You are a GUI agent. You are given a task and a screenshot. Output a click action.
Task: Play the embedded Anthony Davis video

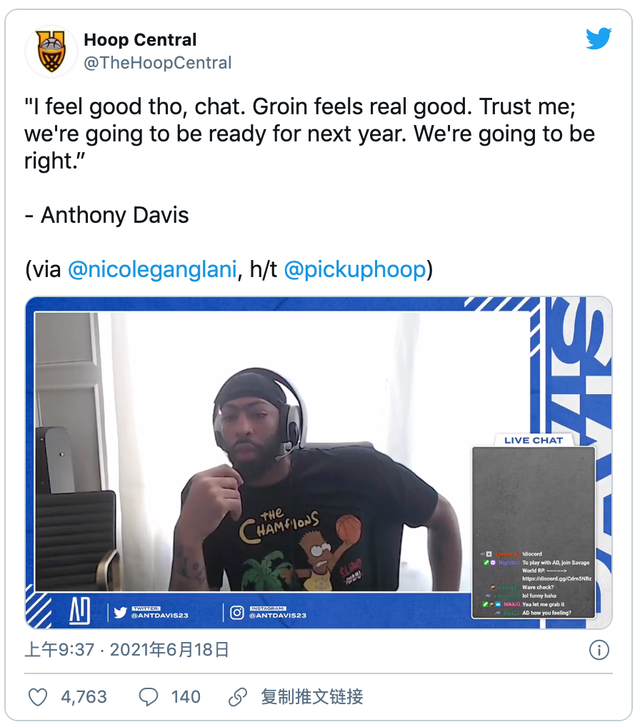319,462
